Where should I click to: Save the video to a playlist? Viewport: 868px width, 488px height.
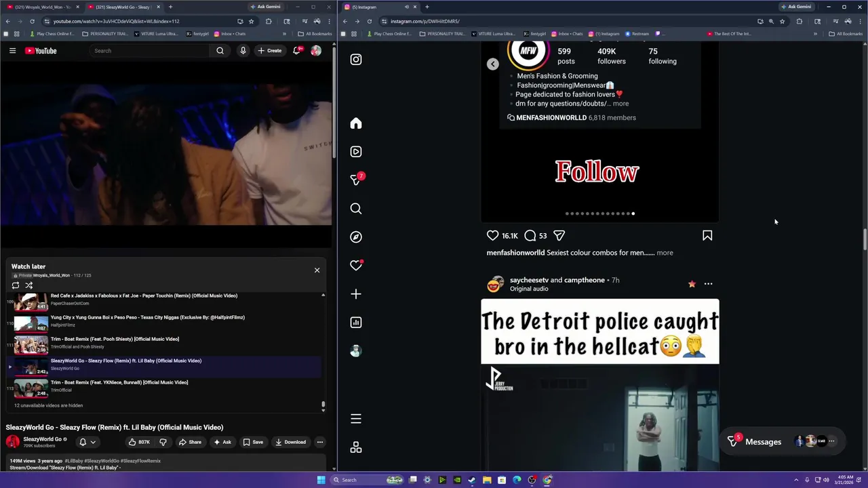pos(253,442)
